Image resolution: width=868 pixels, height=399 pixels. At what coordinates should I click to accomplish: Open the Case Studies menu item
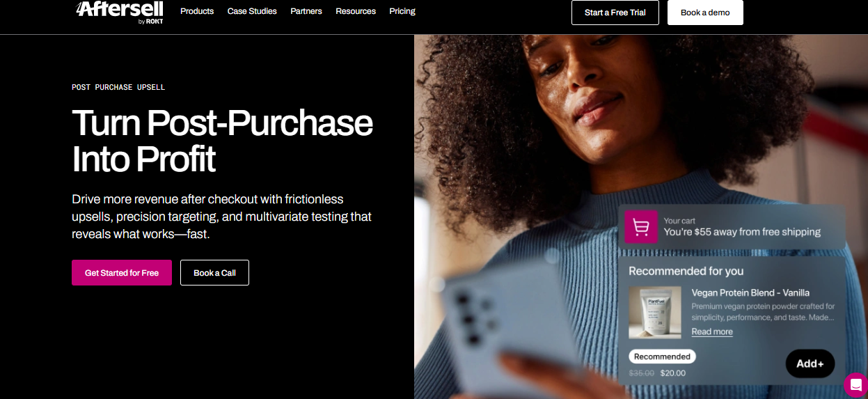tap(252, 11)
